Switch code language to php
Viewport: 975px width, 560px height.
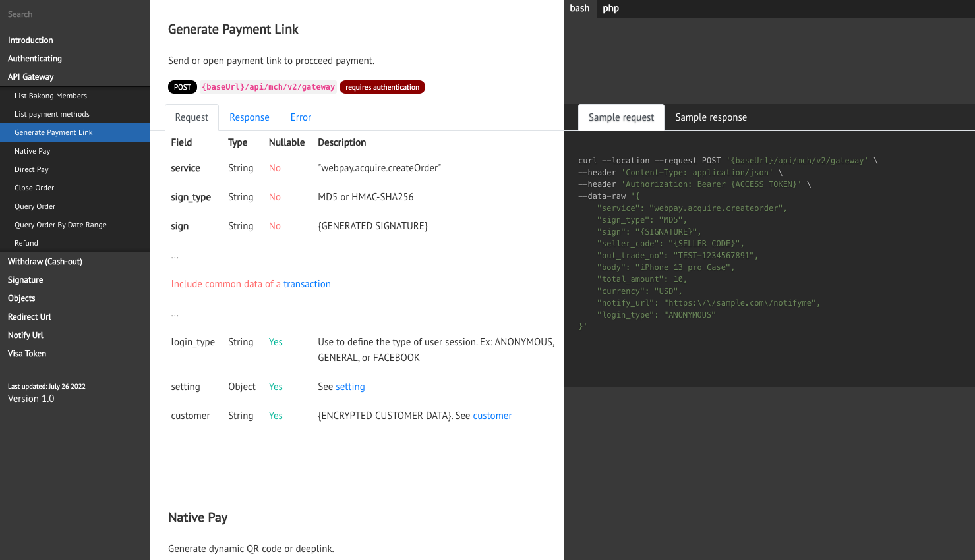(x=610, y=9)
